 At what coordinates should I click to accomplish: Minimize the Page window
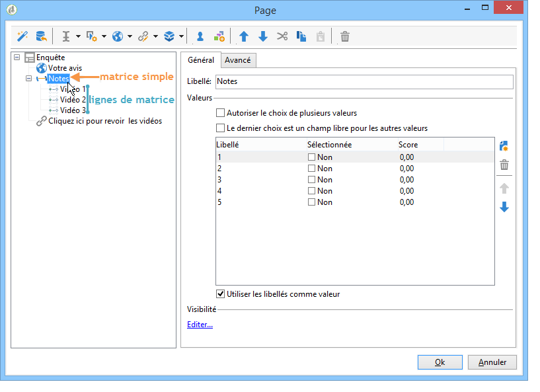467,9
